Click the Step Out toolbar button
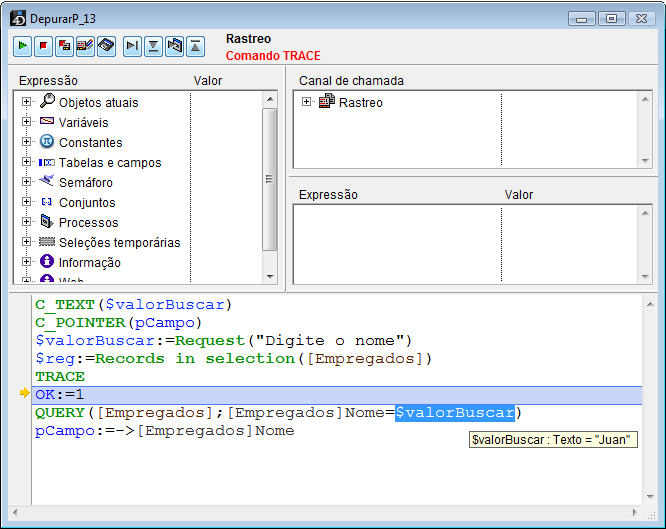This screenshot has width=666, height=529. pyautogui.click(x=196, y=45)
